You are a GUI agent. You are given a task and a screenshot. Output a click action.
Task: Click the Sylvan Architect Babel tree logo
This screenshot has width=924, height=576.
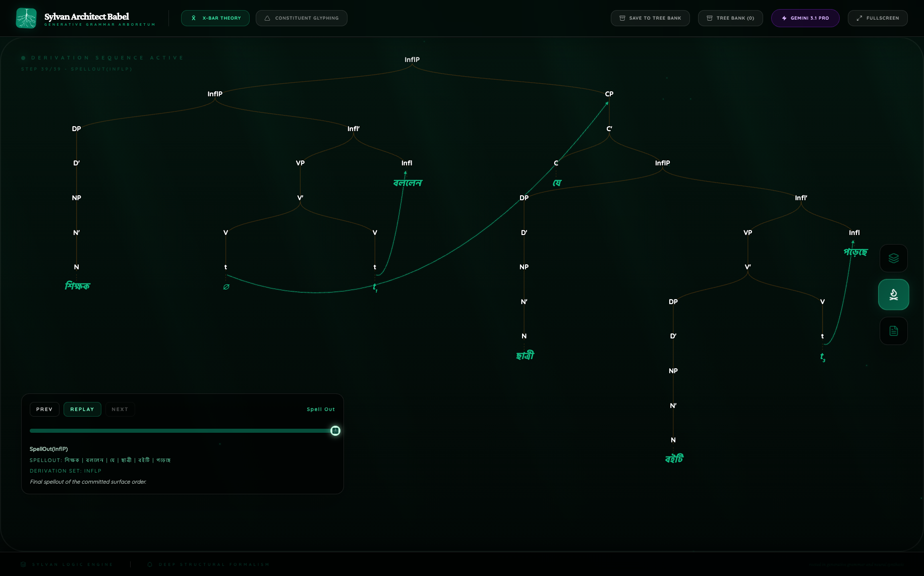26,18
